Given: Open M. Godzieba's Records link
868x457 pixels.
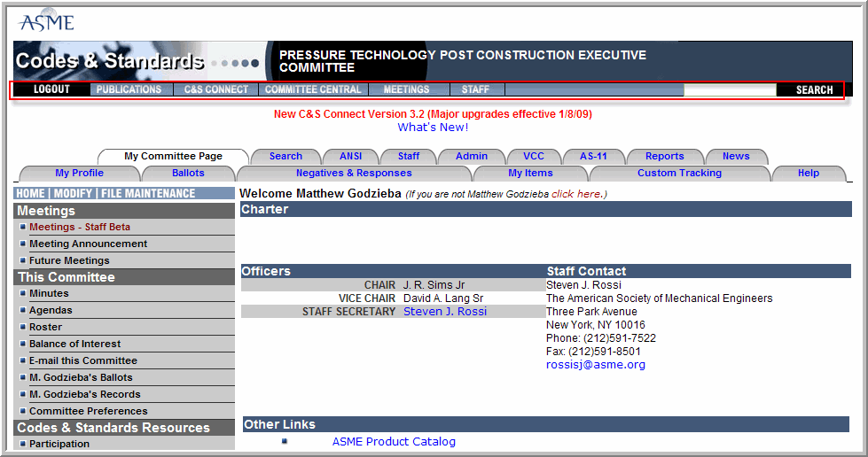Looking at the screenshot, I should pos(85,394).
